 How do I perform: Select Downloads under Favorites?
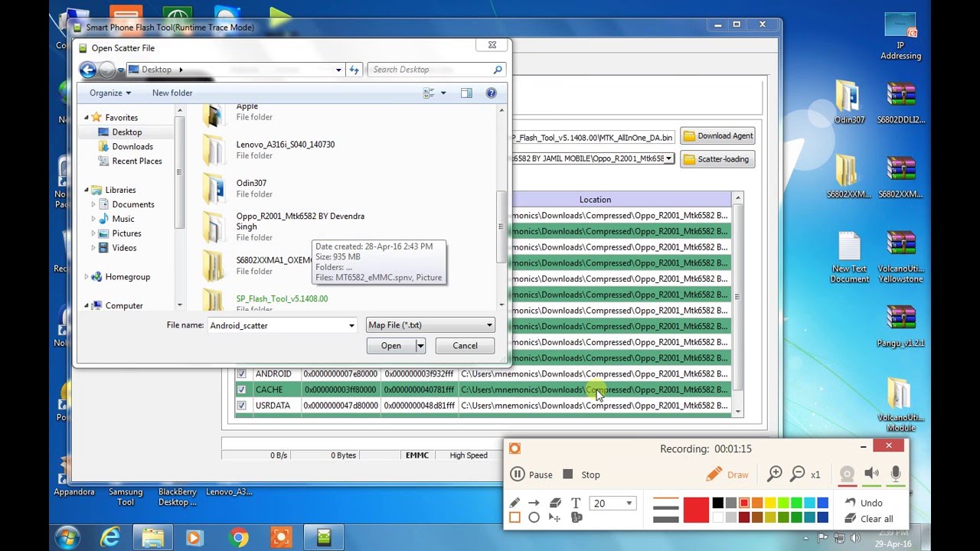coord(132,146)
